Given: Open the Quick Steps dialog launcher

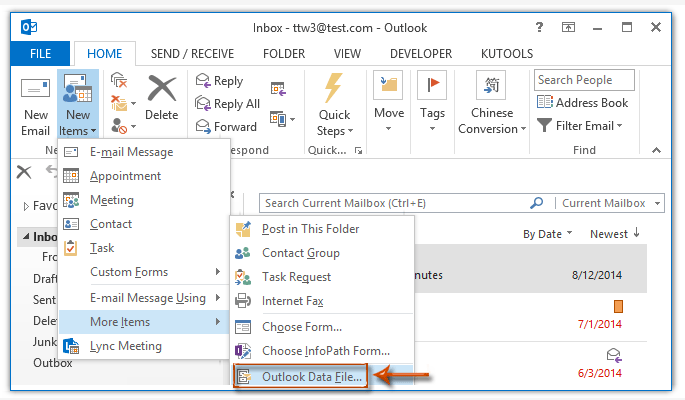Looking at the screenshot, I should 358,151.
